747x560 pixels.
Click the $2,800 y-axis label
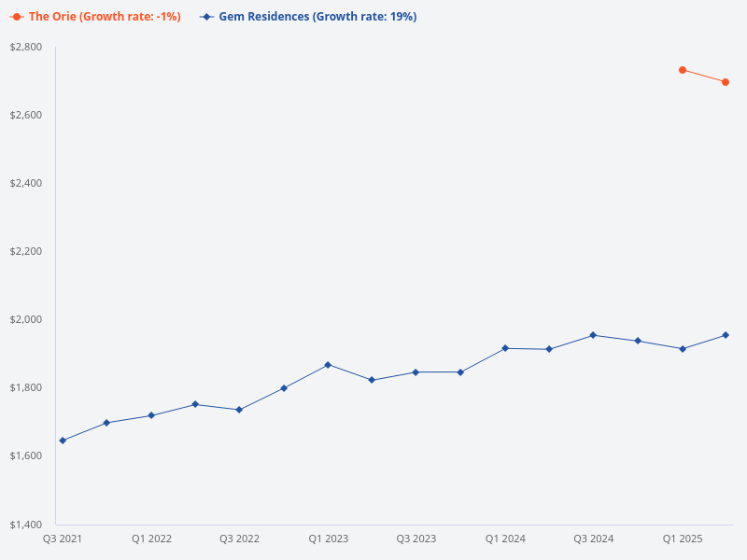pyautogui.click(x=26, y=47)
